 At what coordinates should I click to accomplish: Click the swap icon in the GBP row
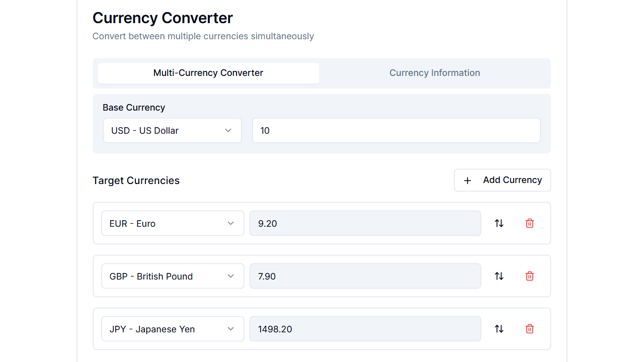499,276
